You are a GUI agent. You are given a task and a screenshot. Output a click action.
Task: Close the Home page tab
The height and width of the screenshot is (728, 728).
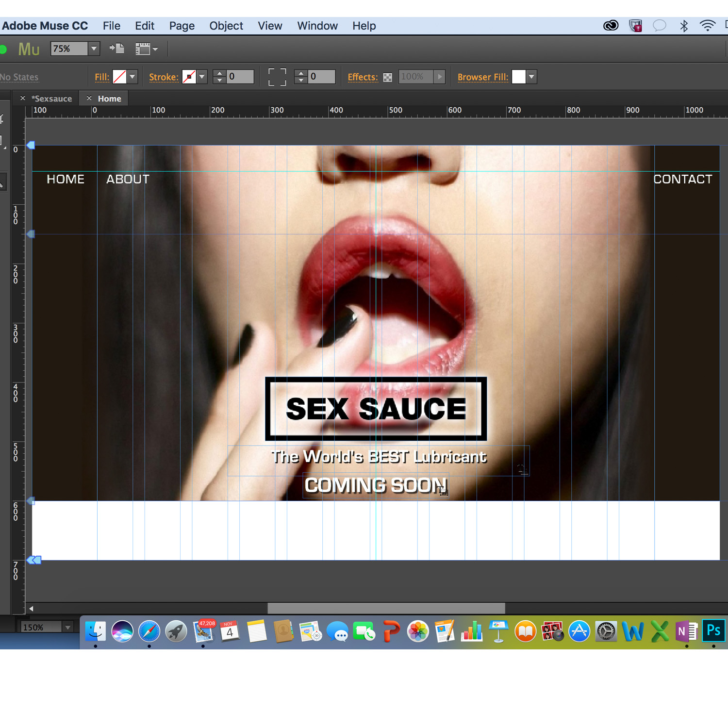click(x=89, y=98)
